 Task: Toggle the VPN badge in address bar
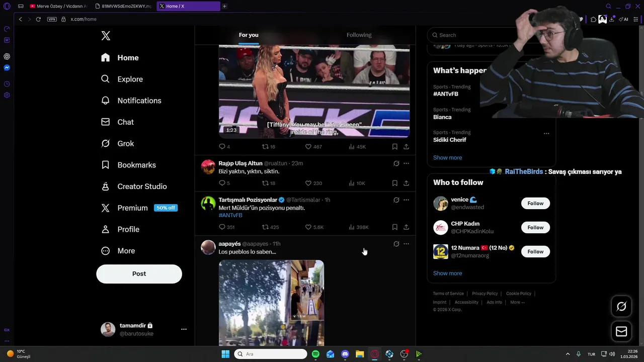[52, 19]
